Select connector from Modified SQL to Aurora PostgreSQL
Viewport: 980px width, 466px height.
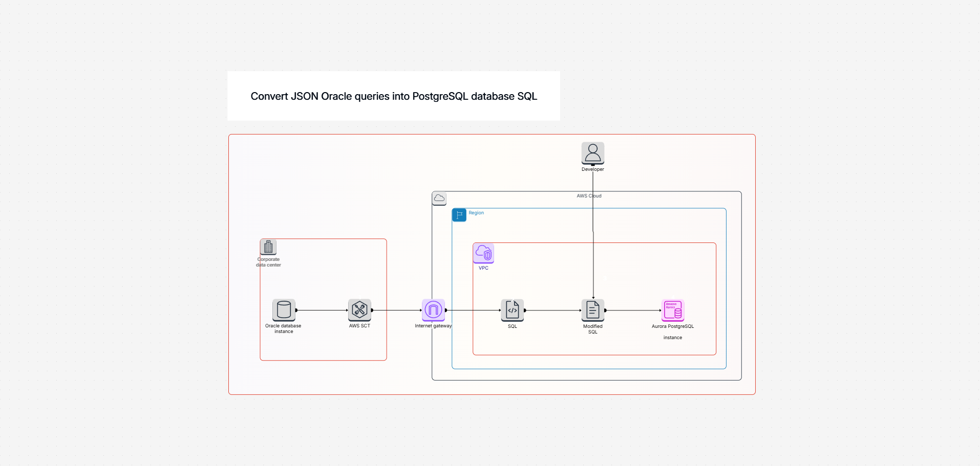(633, 310)
